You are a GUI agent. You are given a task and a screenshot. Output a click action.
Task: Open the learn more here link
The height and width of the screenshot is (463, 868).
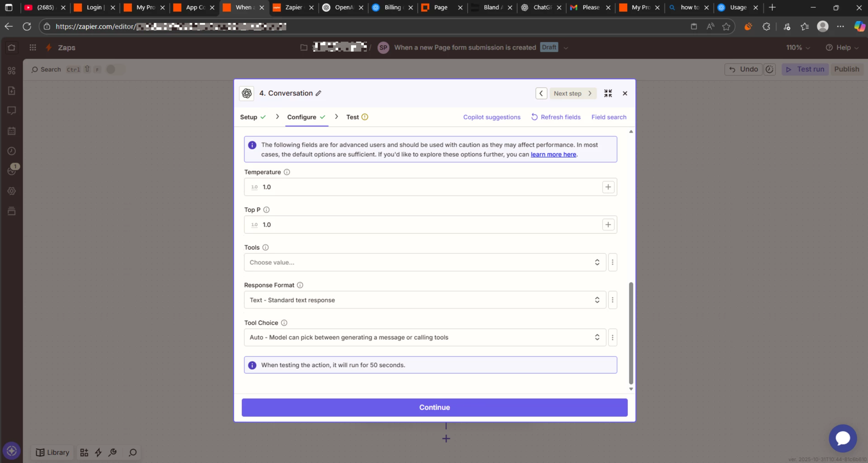553,154
